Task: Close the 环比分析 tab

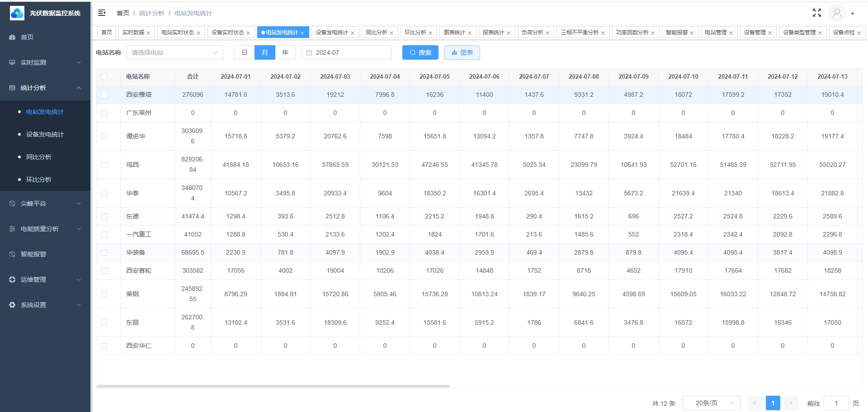Action: pos(430,33)
